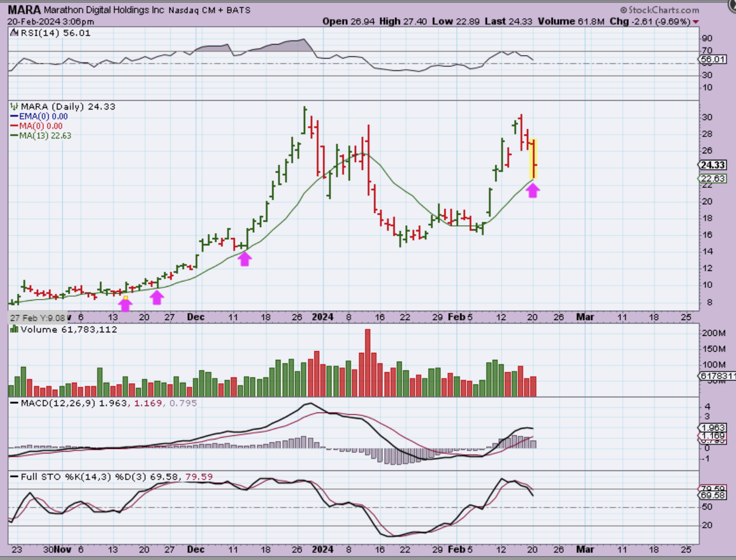The image size is (736, 560).
Task: Click the green 22.63 moving-average axis tag
Action: click(x=713, y=178)
